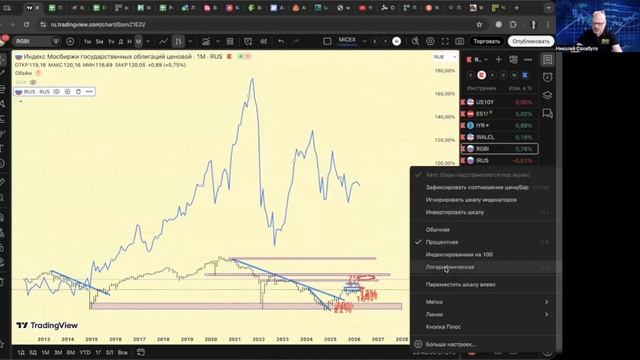Viewport: 640px width, 360px height.
Task: Collapse the legend with the caret arrow
Action: (x=20, y=102)
